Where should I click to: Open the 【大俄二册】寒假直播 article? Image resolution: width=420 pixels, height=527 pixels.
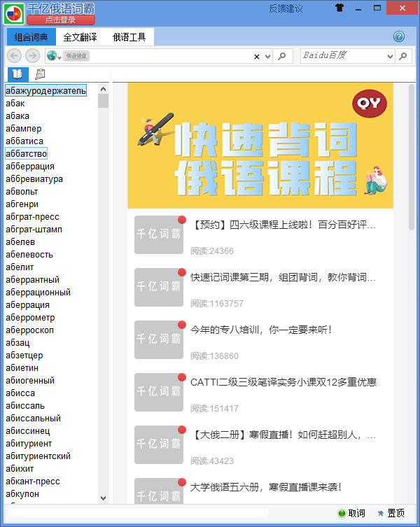coord(260,444)
